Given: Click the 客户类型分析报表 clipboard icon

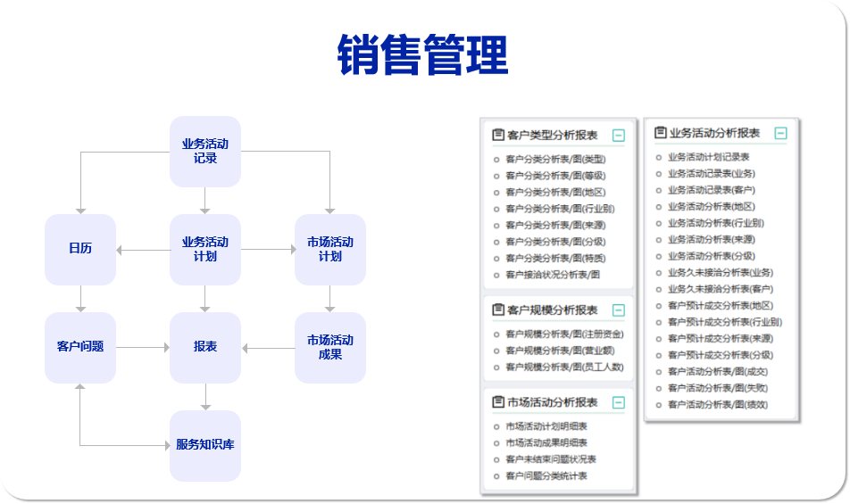Looking at the screenshot, I should [498, 136].
